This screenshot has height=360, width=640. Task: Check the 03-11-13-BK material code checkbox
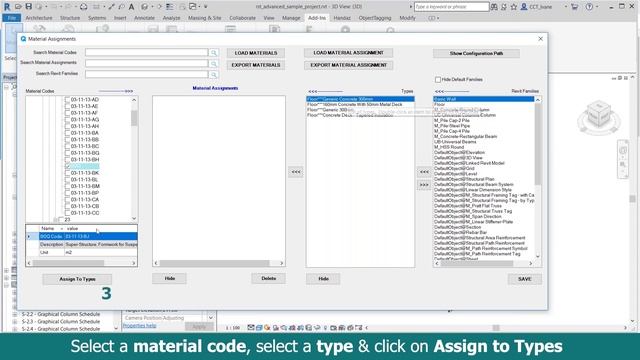pyautogui.click(x=67, y=173)
